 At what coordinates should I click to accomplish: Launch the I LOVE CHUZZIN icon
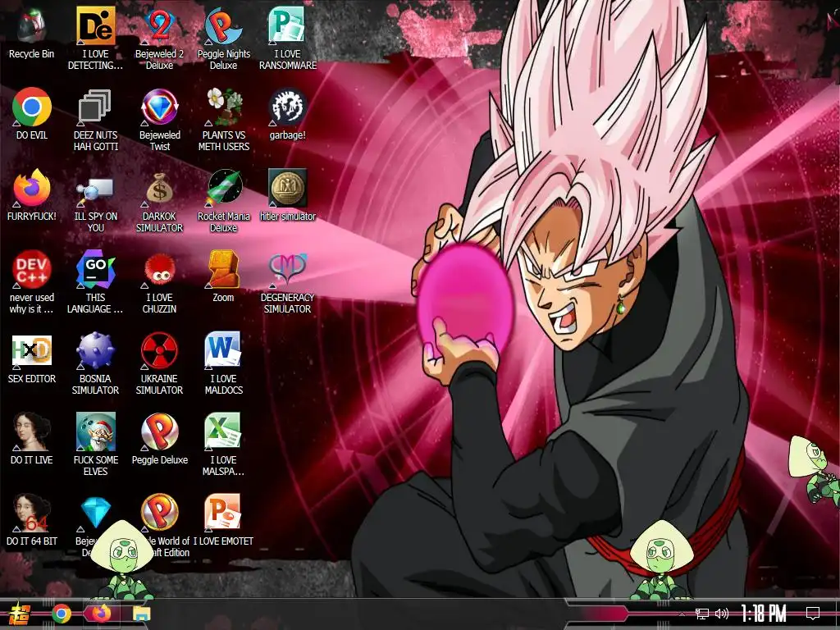[159, 282]
